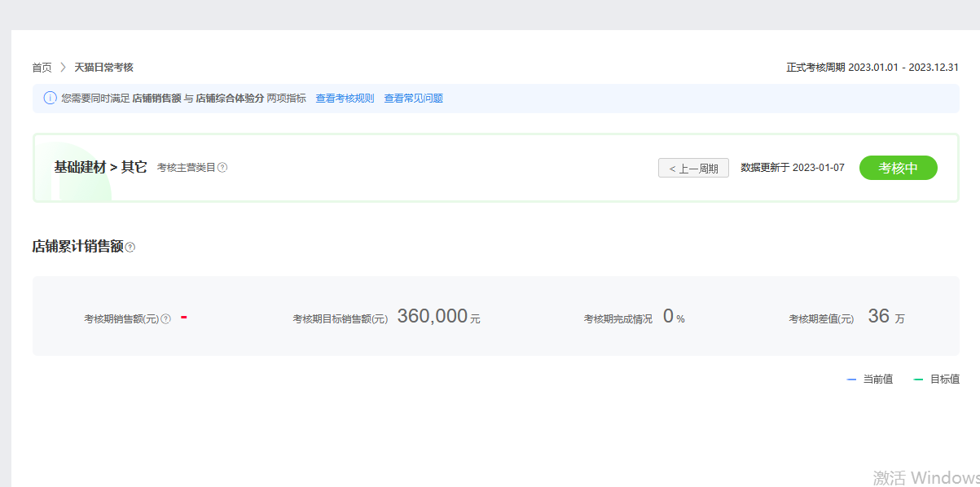
Task: Open the 首页 breadcrumb link
Action: pyautogui.click(x=42, y=68)
